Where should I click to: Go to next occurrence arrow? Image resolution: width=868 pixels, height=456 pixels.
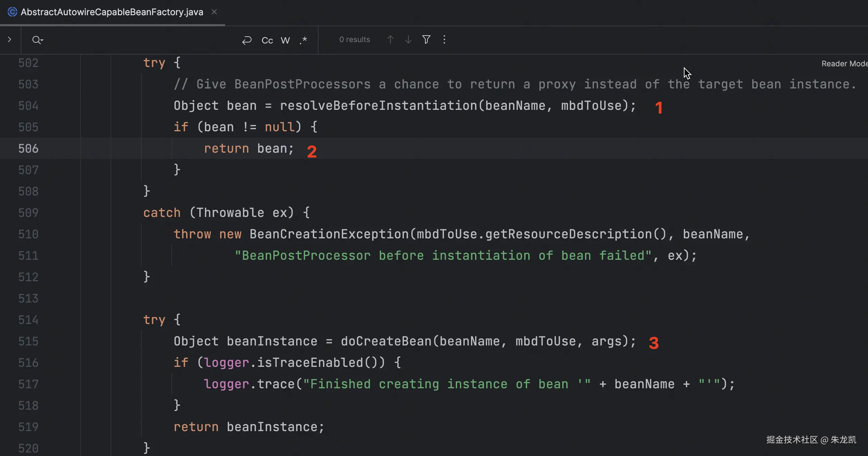coord(408,40)
